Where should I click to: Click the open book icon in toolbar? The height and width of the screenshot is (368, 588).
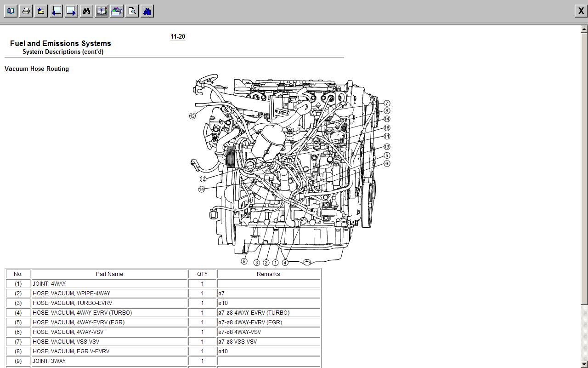pos(11,11)
